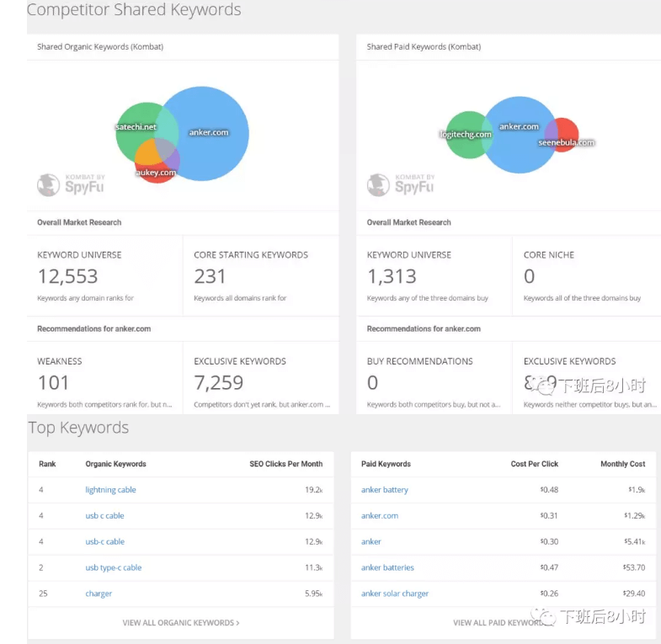The height and width of the screenshot is (644, 661).
Task: Click the Exclusive Keywords 7,259 value
Action: pos(218,383)
